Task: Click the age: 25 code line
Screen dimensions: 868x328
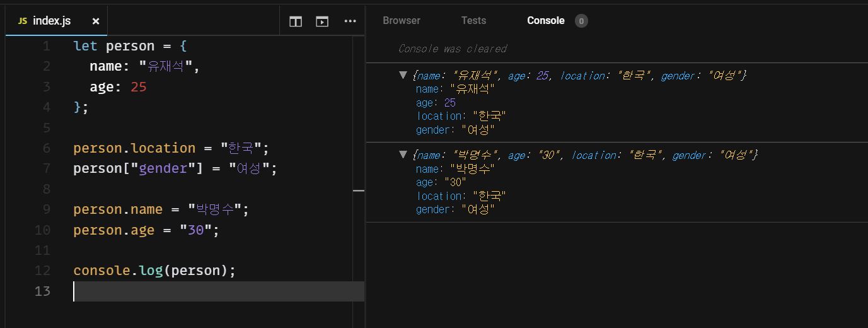Action: point(118,87)
